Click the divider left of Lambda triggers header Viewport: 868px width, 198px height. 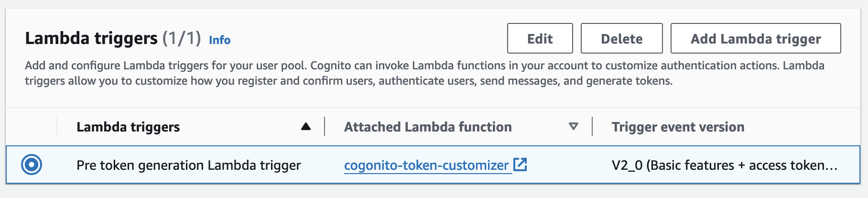[57, 126]
